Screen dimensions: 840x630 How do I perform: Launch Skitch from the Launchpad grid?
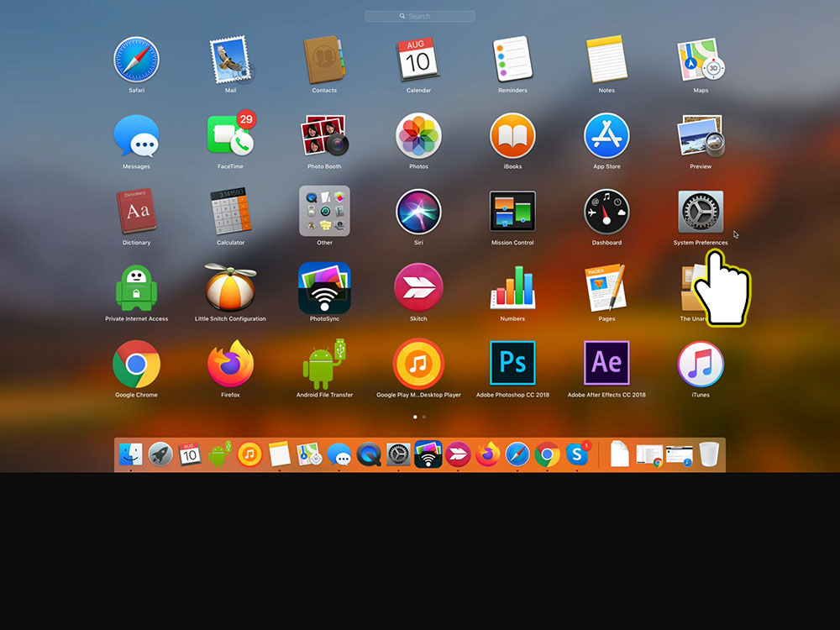click(x=418, y=287)
